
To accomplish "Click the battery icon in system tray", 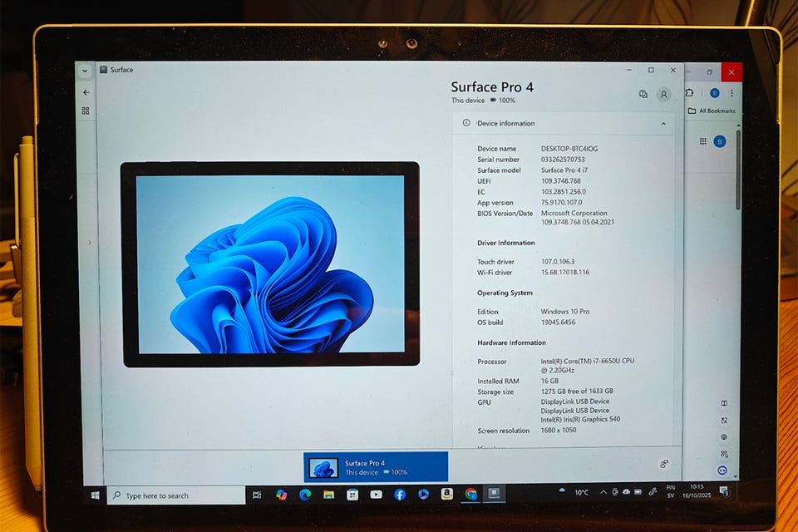I will (x=638, y=492).
